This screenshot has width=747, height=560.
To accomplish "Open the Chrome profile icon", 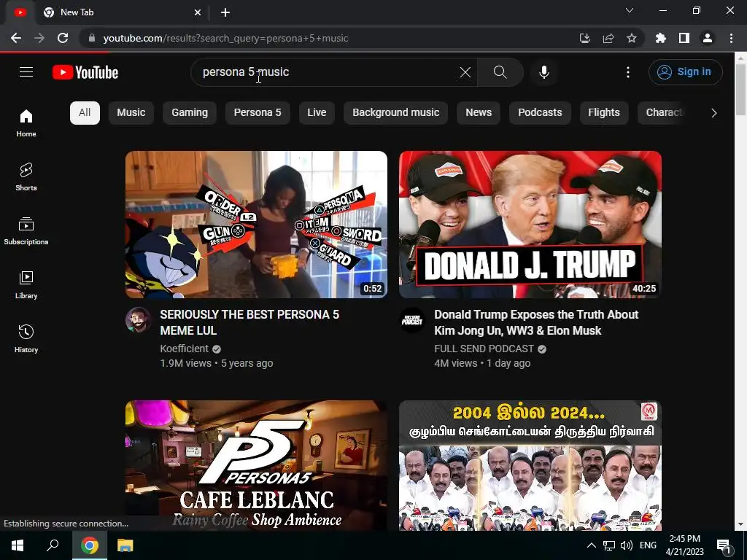I will click(708, 38).
